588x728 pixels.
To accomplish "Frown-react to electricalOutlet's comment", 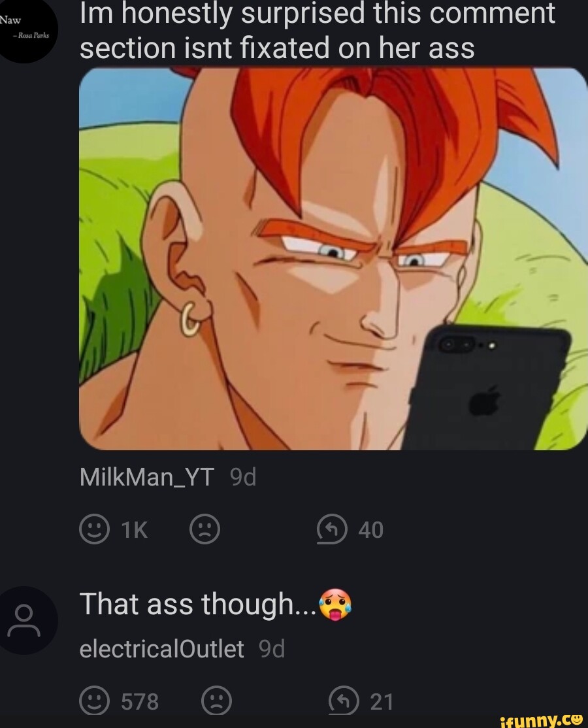I will pyautogui.click(x=216, y=701).
